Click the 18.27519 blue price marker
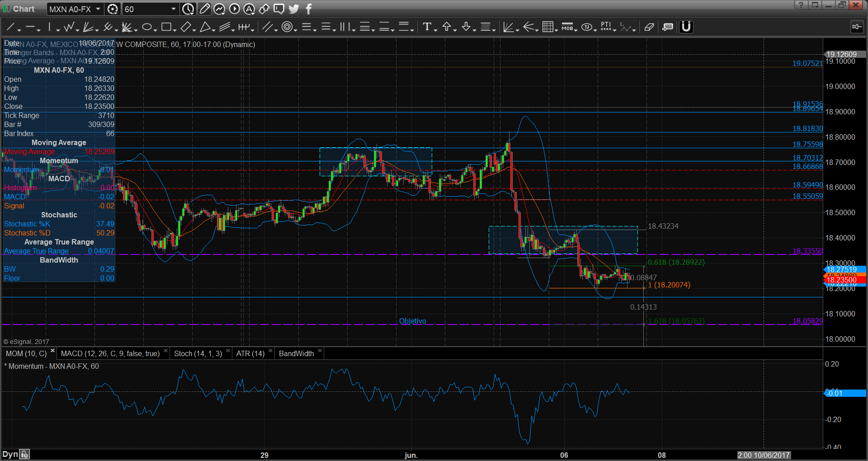The image size is (868, 461). click(x=844, y=269)
